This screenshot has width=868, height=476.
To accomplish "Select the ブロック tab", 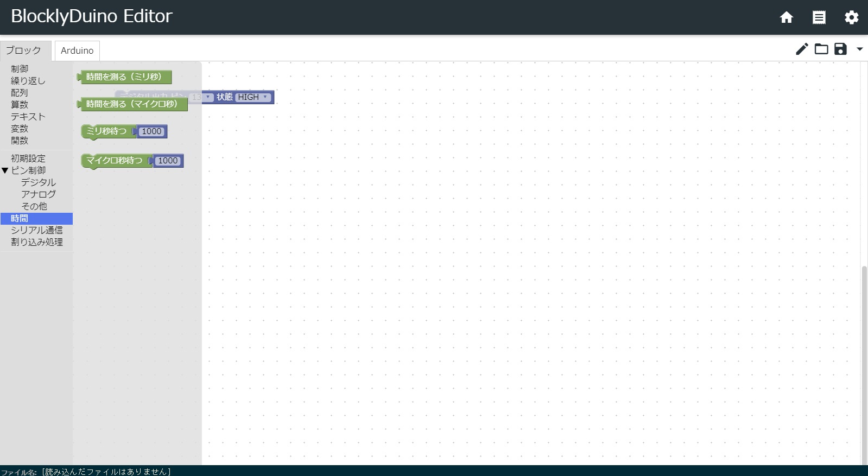I will [23, 50].
